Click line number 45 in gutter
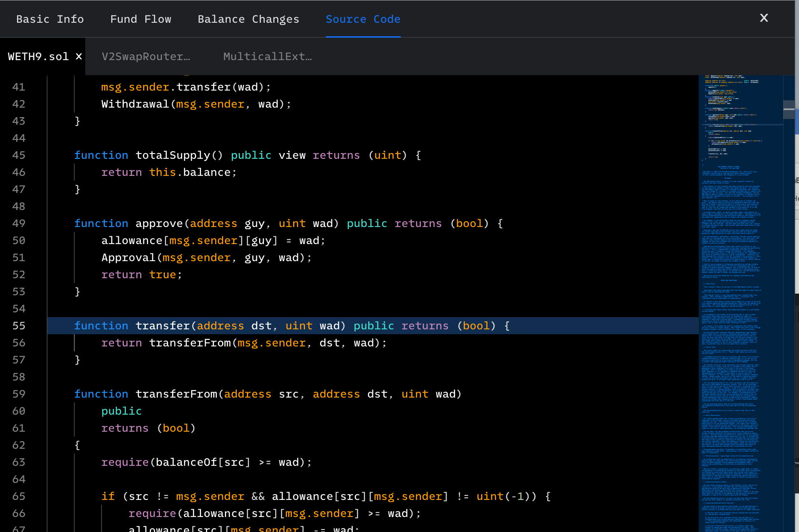Viewport: 799px width, 532px height. (19, 155)
